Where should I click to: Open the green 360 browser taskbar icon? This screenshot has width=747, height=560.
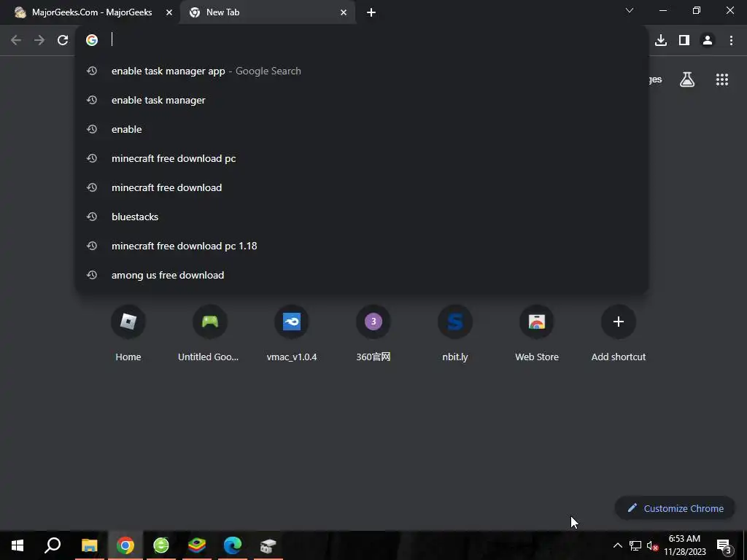(161, 545)
